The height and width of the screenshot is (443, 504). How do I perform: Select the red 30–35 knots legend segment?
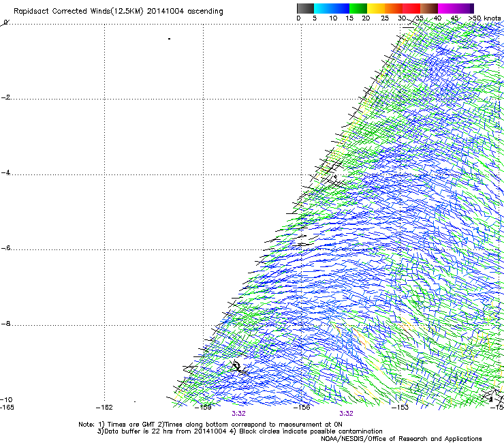411,8
